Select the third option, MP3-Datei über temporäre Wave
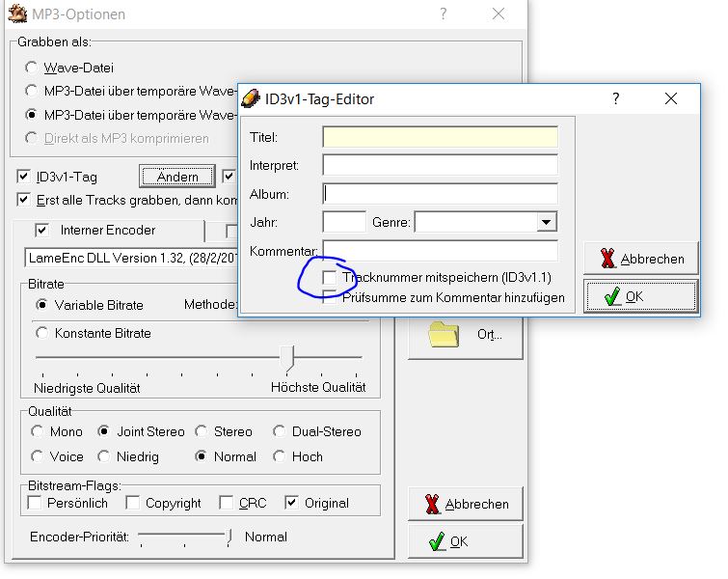728x579 pixels. tap(31, 114)
